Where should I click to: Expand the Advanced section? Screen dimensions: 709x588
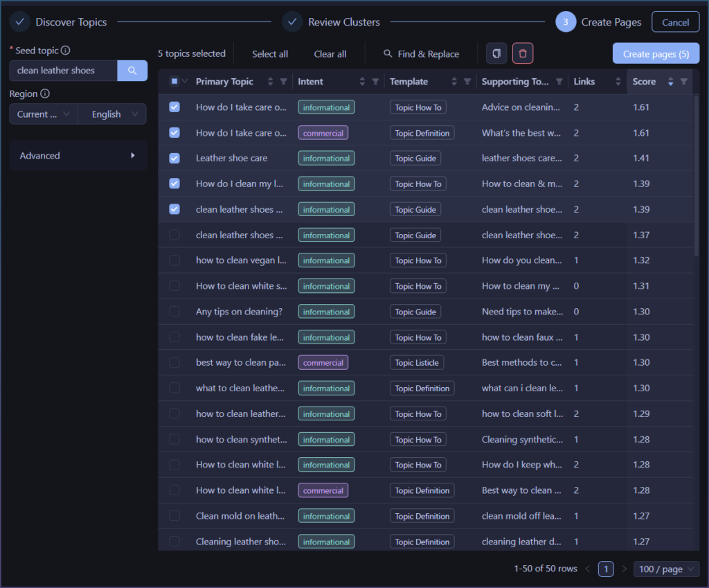click(x=78, y=156)
